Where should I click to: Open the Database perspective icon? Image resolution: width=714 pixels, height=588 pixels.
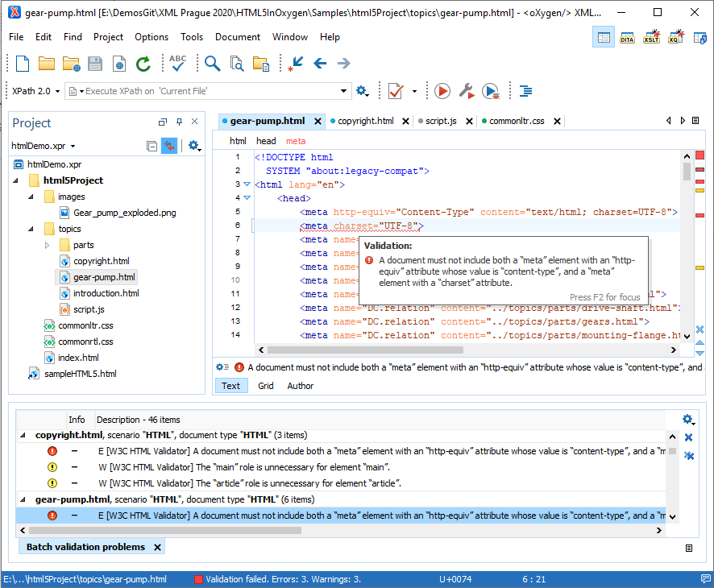click(x=699, y=37)
